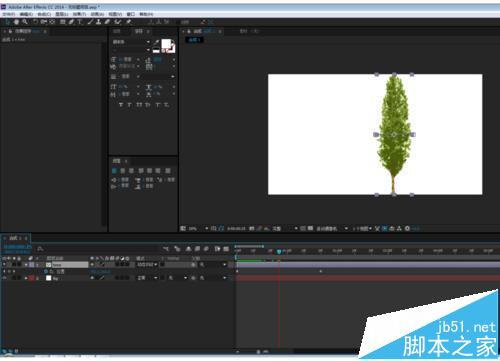Open the blending mode dropdown of the bg layer
Image resolution: width=500 pixels, height=361 pixels.
point(147,278)
